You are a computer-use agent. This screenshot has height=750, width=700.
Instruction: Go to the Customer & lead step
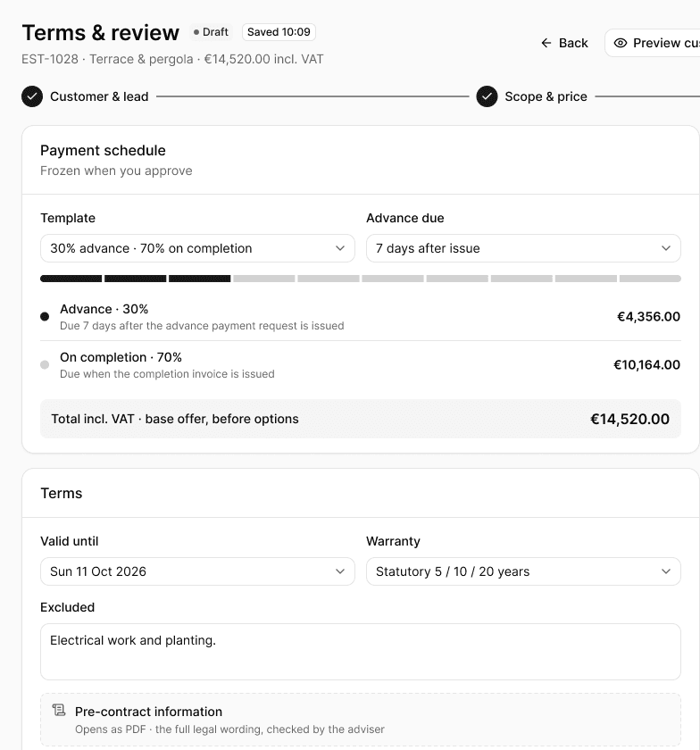85,96
